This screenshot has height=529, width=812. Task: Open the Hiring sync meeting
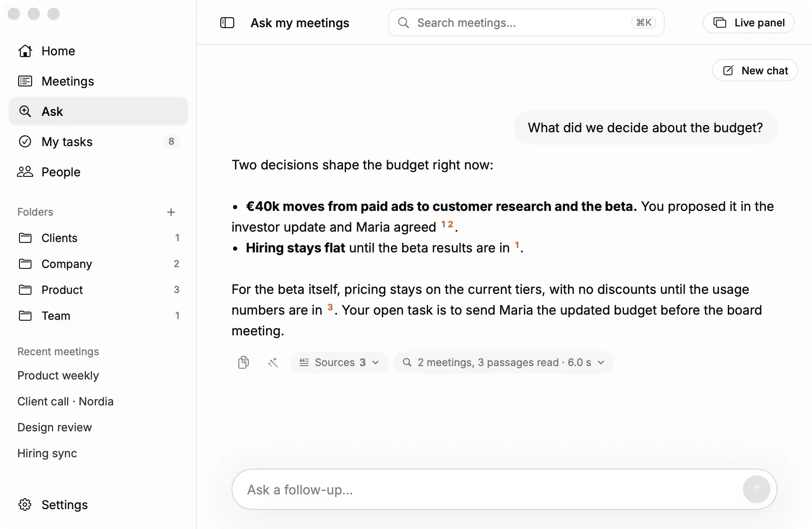click(48, 453)
